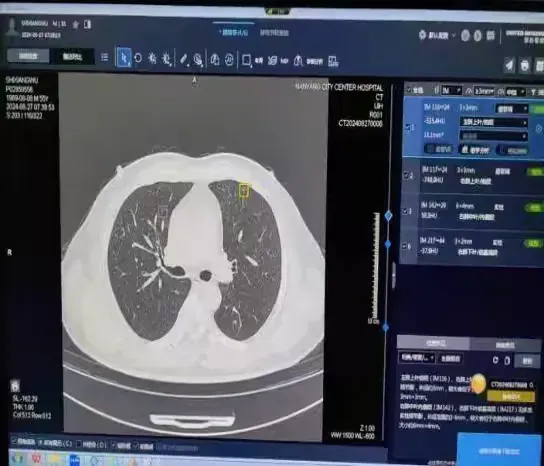Switch to the right tab in report panel
544x466 pixels.
pyautogui.click(x=505, y=345)
